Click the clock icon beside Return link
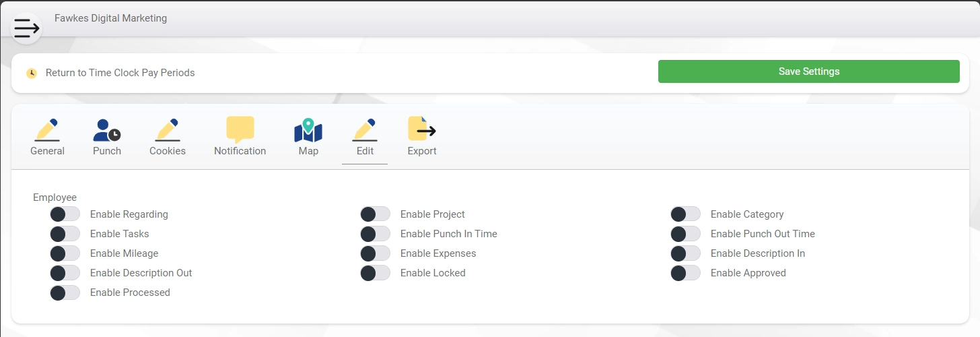 (32, 73)
